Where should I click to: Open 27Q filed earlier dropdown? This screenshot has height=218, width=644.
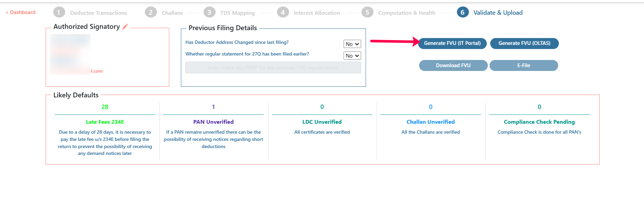point(352,56)
